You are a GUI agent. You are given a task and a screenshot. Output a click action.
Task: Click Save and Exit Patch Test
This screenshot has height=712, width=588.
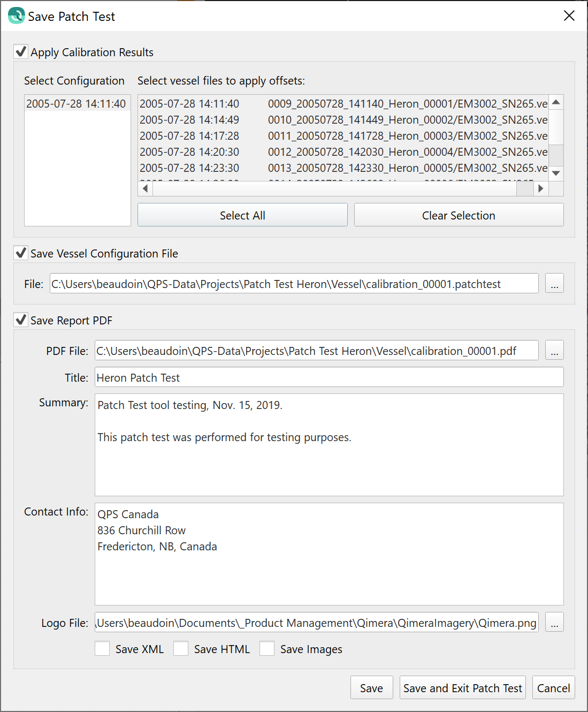point(462,688)
